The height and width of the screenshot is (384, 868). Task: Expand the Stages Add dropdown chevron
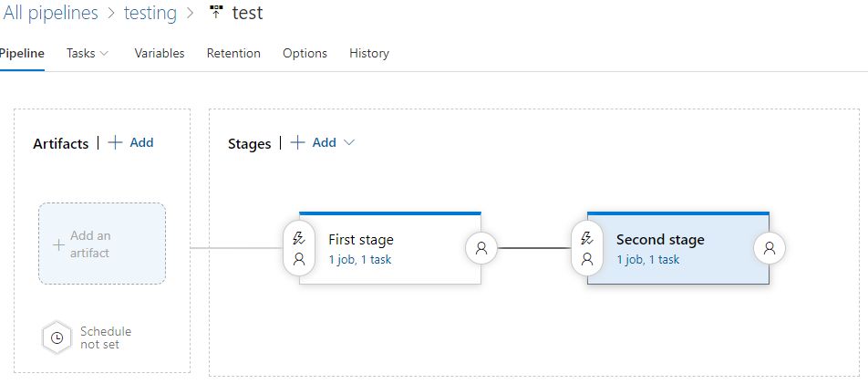(348, 142)
